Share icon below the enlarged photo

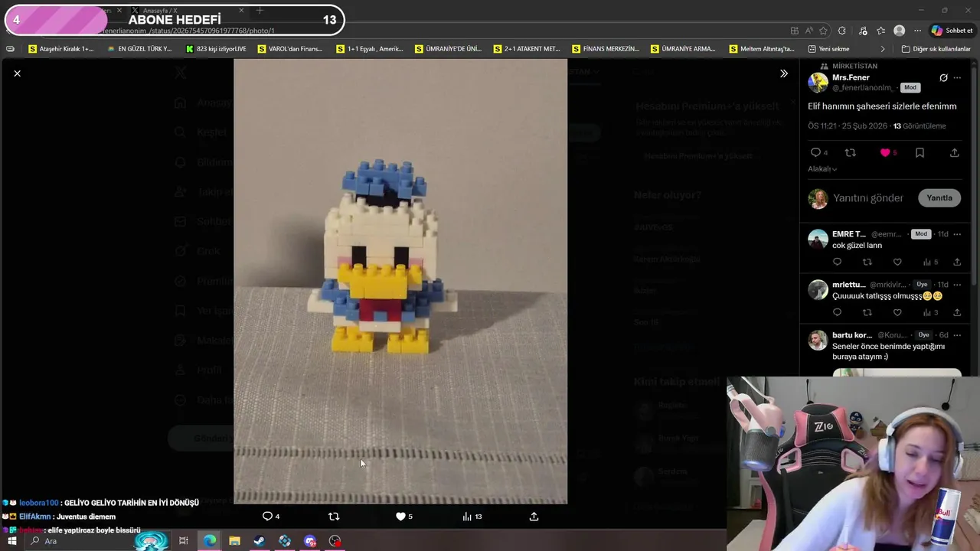(x=534, y=517)
